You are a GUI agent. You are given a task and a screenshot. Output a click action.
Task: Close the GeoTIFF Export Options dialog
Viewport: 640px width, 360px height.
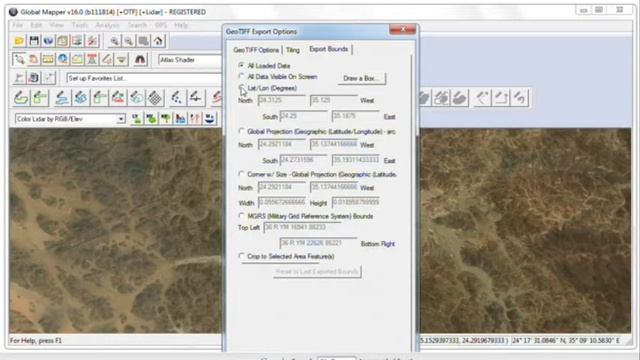(x=402, y=29)
